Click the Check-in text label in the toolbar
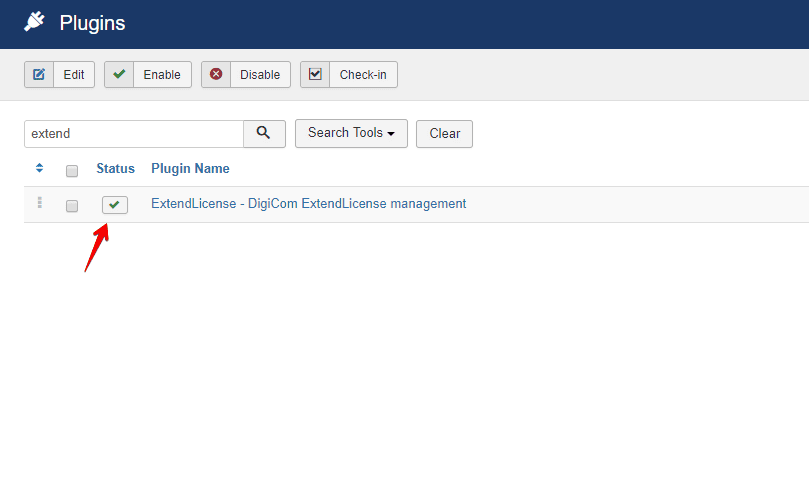809x497 pixels. [363, 75]
